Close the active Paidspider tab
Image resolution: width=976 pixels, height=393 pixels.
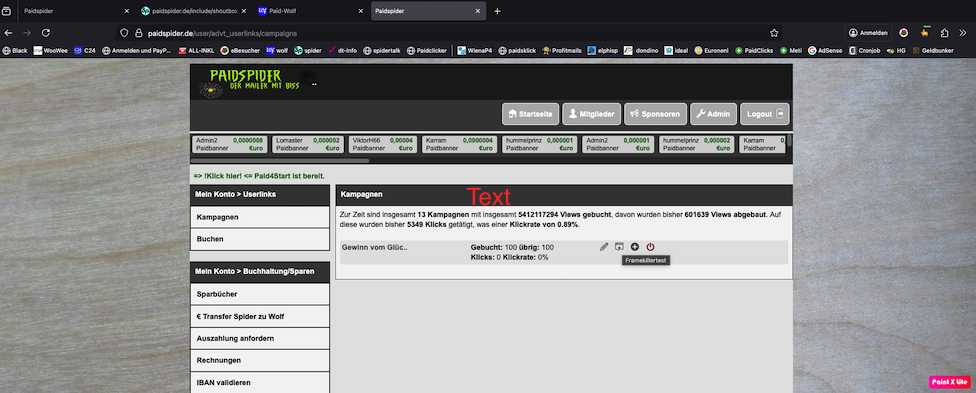point(478,11)
